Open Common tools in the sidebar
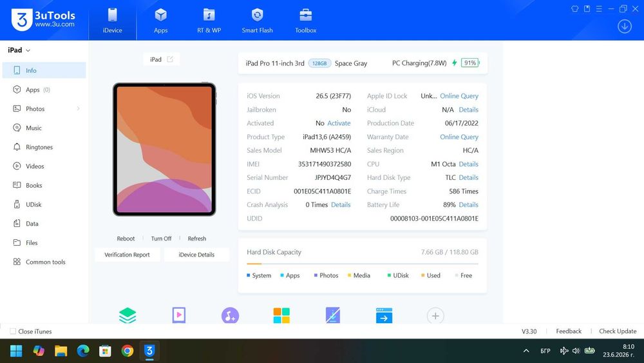Viewport: 644px width, 363px height. click(44, 262)
